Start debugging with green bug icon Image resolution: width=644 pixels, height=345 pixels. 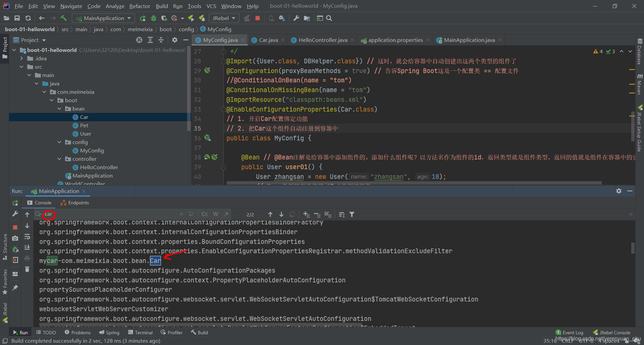point(154,18)
